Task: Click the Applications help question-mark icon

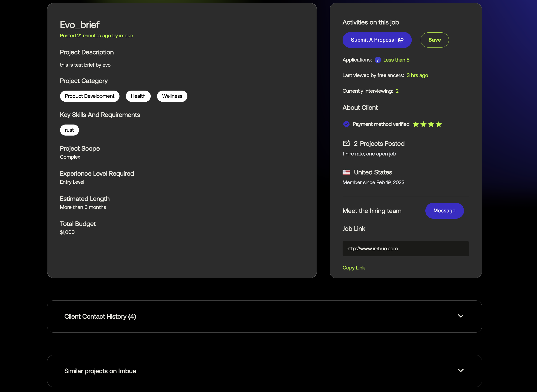Action: pyautogui.click(x=377, y=60)
